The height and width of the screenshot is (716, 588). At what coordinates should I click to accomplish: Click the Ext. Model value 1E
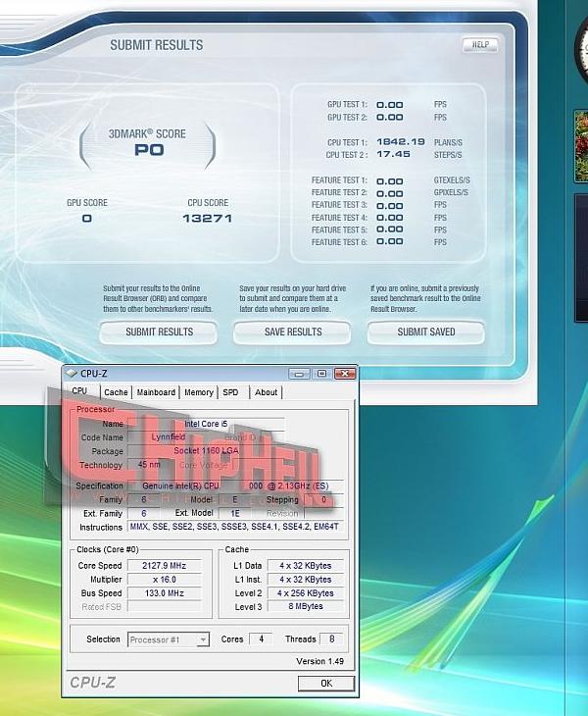pyautogui.click(x=235, y=513)
